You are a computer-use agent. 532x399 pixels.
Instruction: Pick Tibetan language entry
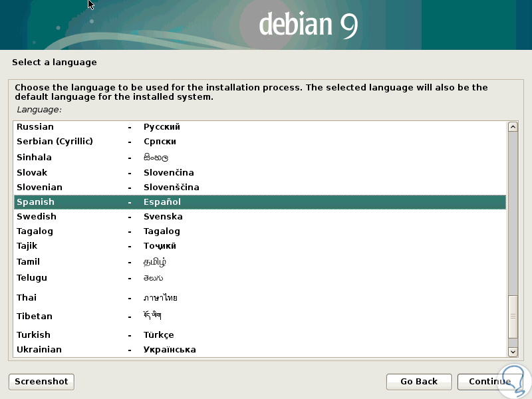pyautogui.click(x=260, y=317)
